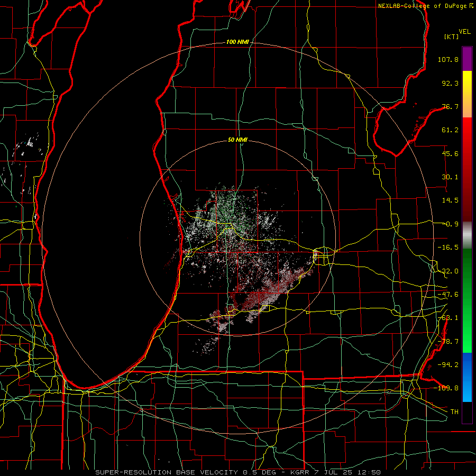
Task: Click the 45.6 velocity scale value
Action: 450,153
